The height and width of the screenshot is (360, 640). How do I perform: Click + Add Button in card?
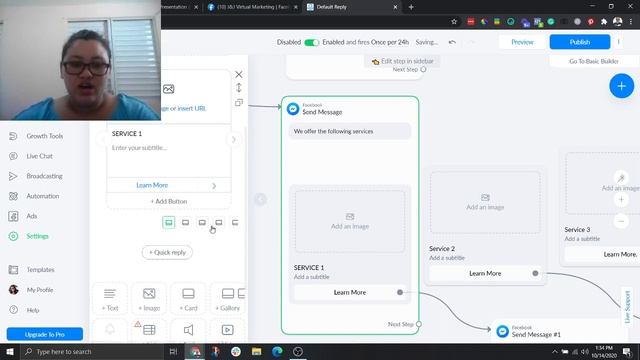(169, 201)
